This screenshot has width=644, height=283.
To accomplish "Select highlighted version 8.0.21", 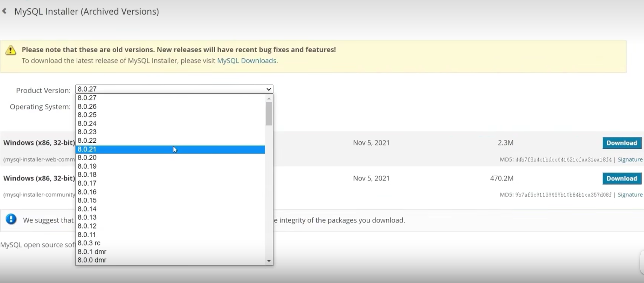I will point(170,149).
